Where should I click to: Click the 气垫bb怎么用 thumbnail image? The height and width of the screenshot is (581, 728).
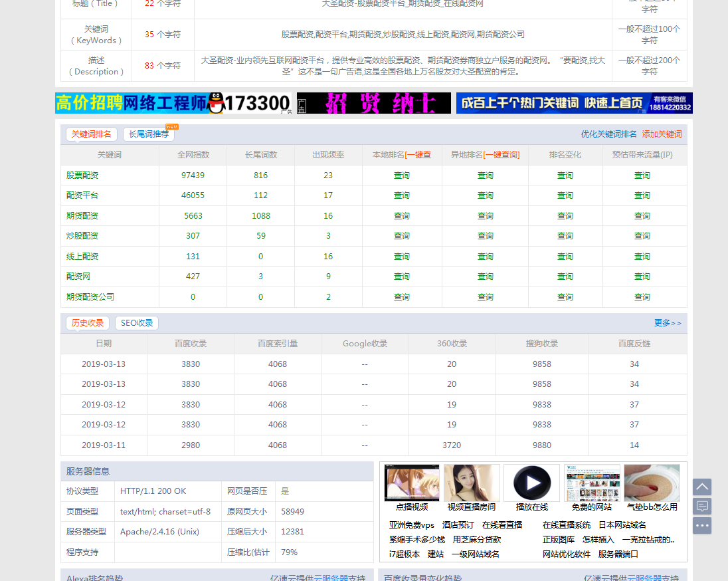(652, 483)
